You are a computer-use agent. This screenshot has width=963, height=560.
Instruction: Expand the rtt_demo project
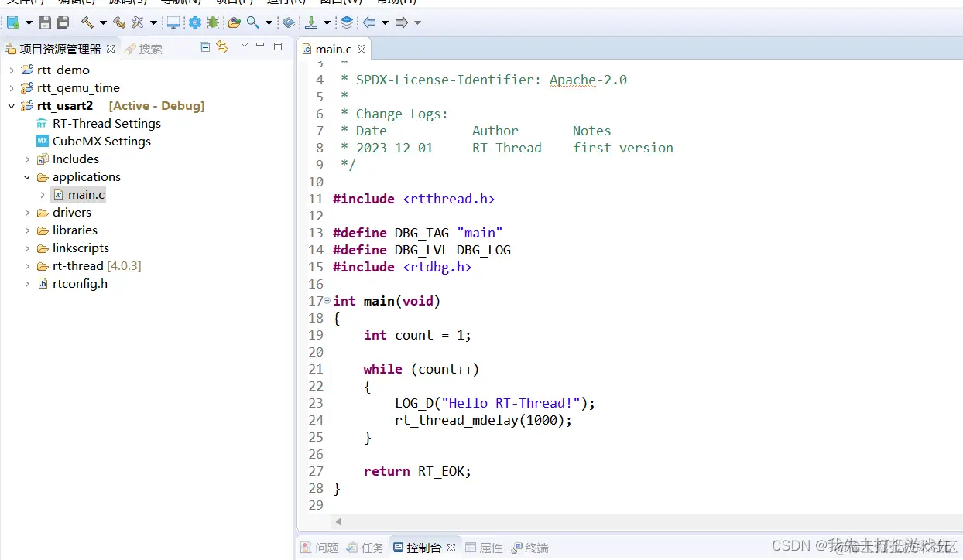tap(12, 70)
